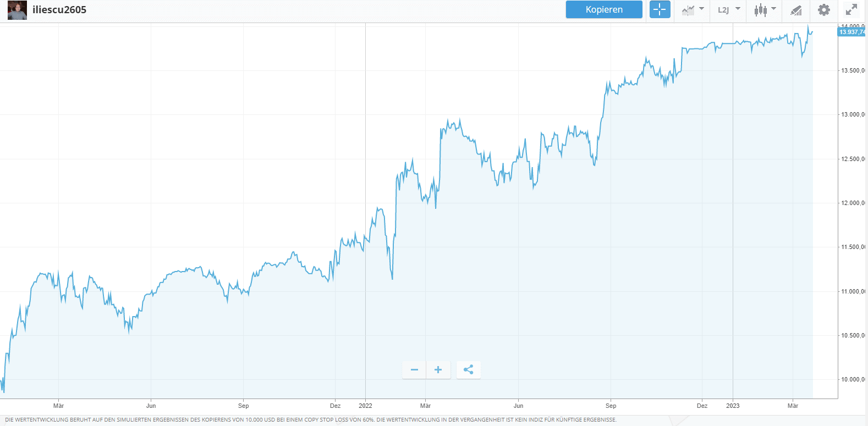Click the 2023 marker on time axis
Screen dimensions: 868x426
coord(733,406)
